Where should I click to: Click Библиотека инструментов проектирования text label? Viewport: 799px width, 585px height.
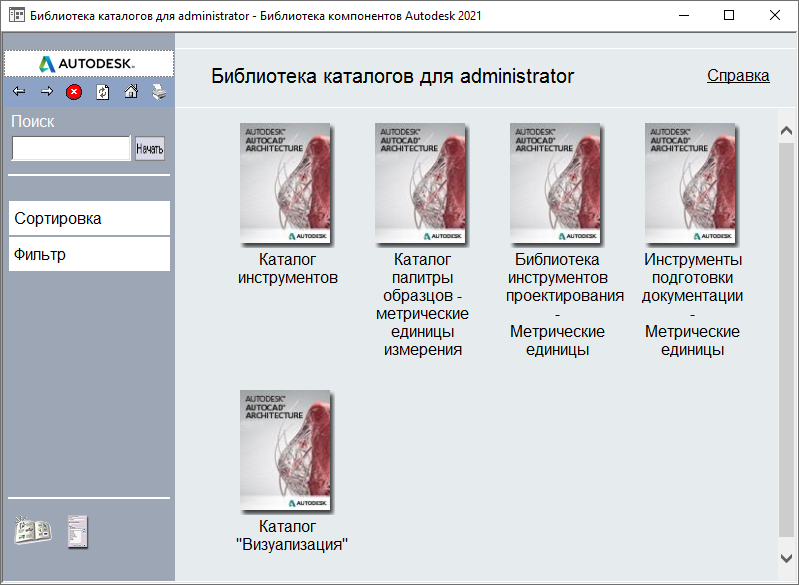click(x=565, y=305)
